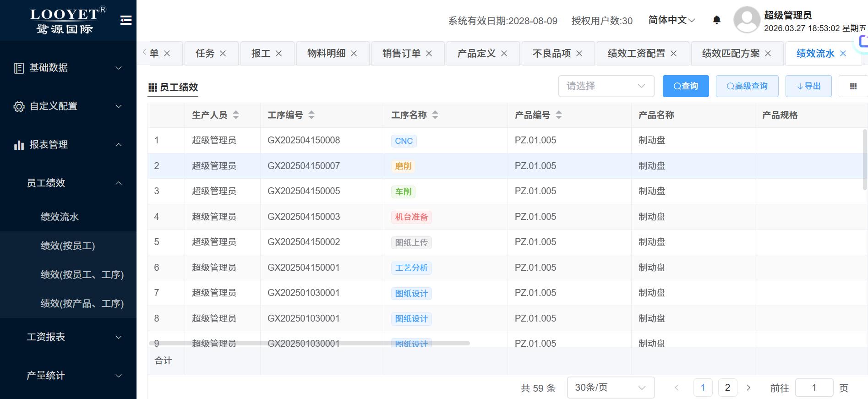Open 绩效(按员工) report in sidebar
This screenshot has height=399, width=868.
tap(68, 246)
